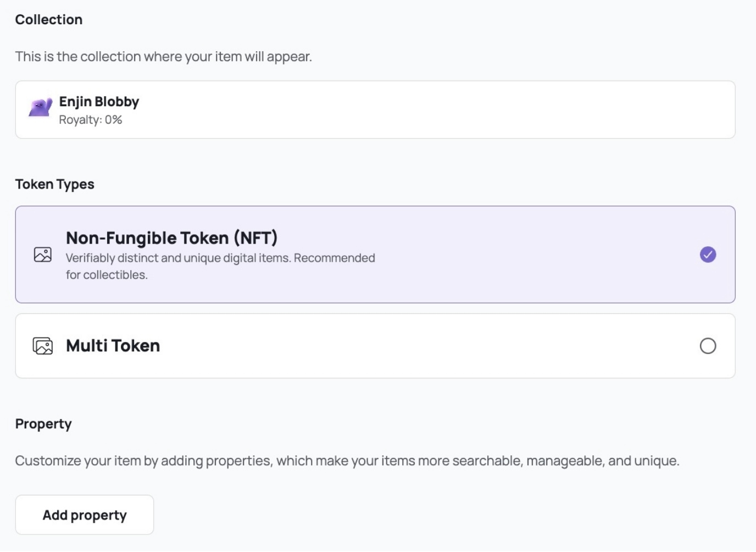Click the NFT description about collectibles
The image size is (756, 552).
click(x=220, y=266)
